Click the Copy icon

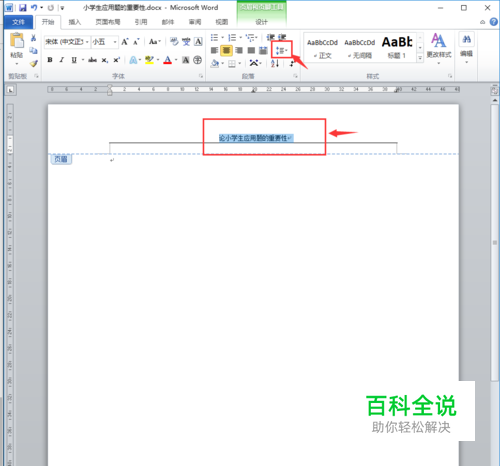(x=33, y=50)
